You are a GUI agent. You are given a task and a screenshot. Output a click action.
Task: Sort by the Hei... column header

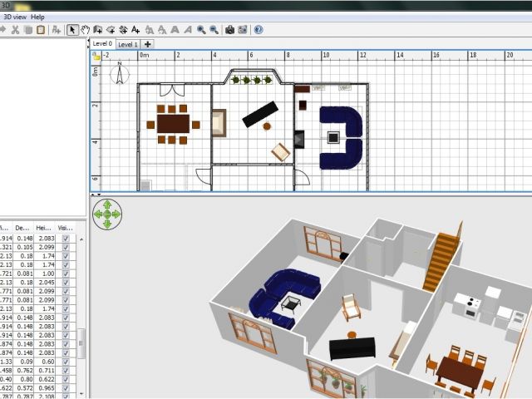point(47,226)
